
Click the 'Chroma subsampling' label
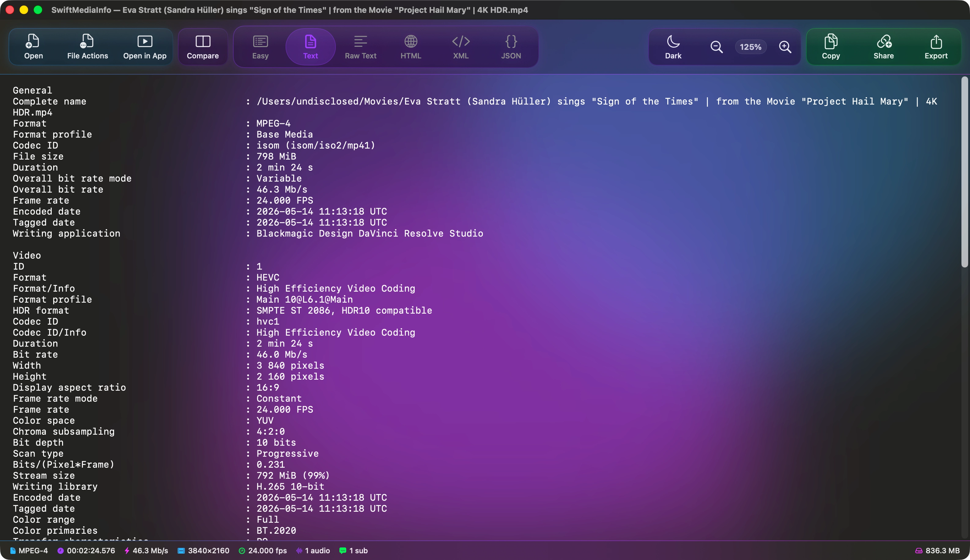(64, 432)
